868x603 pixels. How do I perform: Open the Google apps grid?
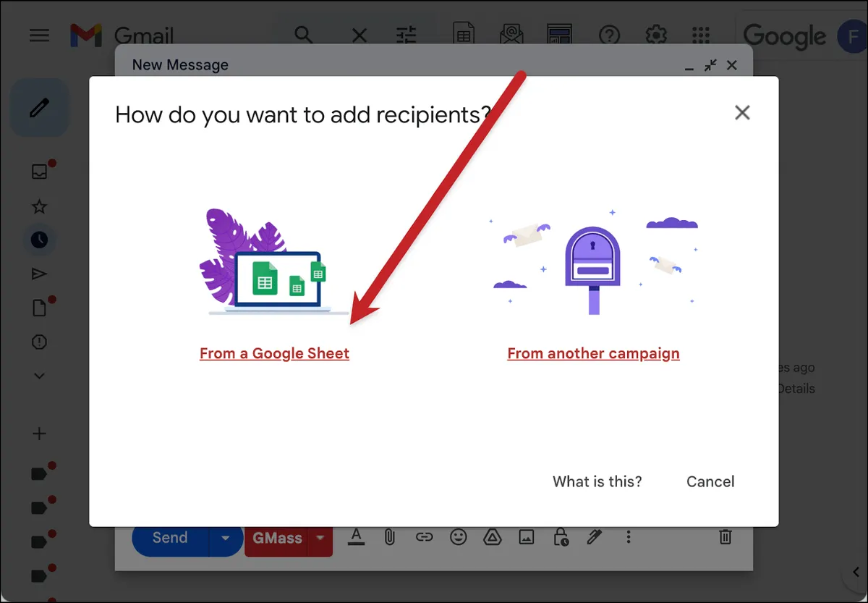(x=701, y=35)
